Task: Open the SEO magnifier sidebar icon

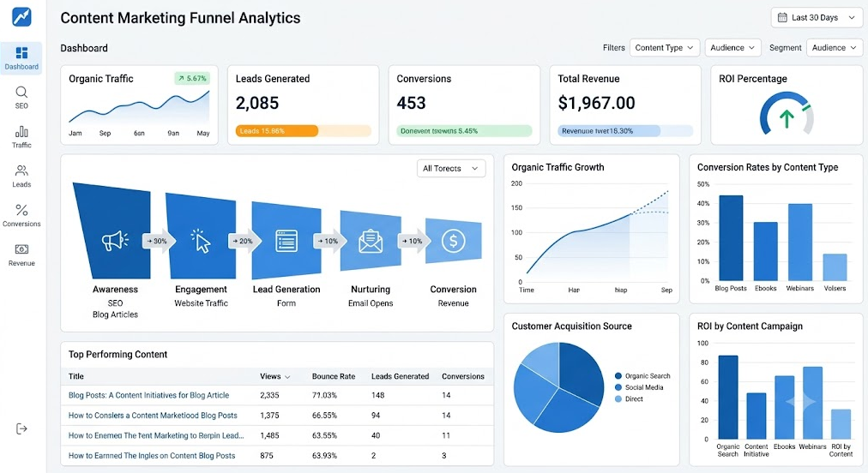Action: pos(21,92)
